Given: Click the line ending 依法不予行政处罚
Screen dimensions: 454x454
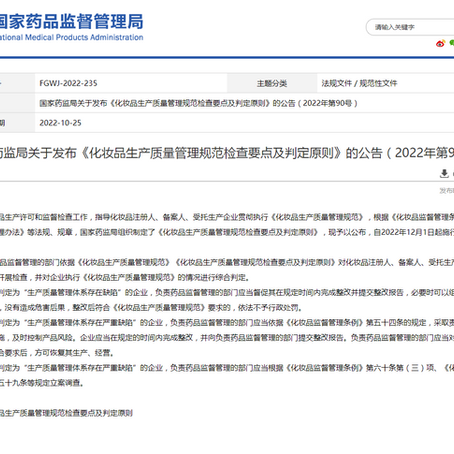Looking at the screenshot, I should tap(151, 307).
